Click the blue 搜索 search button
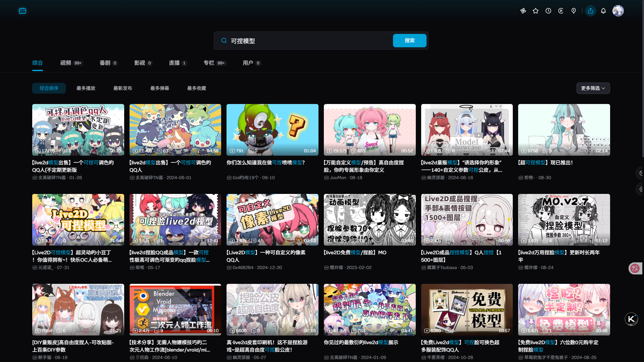 click(409, 41)
